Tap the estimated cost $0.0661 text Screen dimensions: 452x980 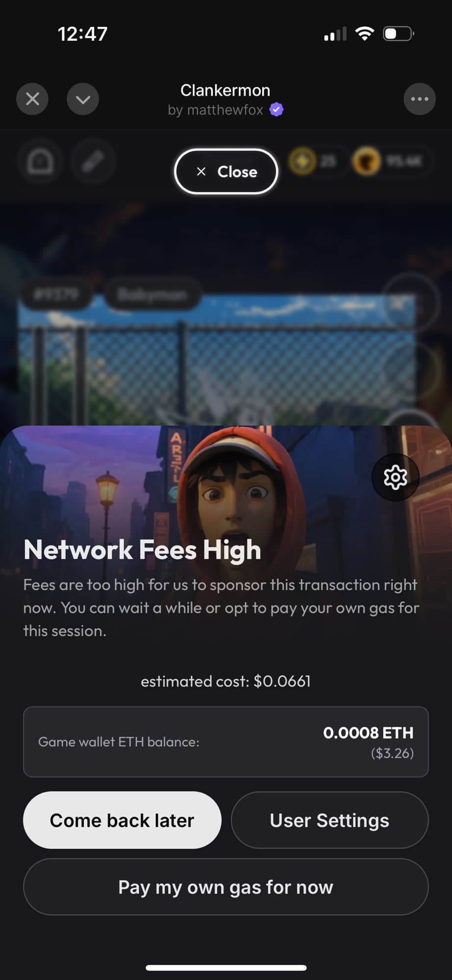point(226,681)
